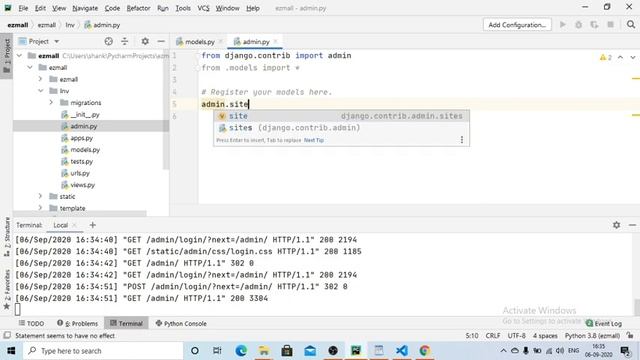Image resolution: width=640 pixels, height=360 pixels.
Task: Collapse the Inv folder
Action: click(x=40, y=91)
